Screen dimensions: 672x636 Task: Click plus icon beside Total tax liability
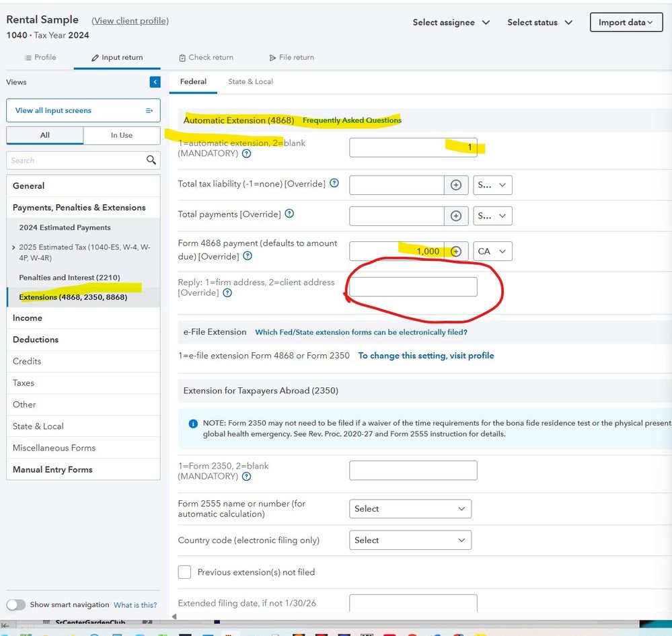click(x=455, y=185)
